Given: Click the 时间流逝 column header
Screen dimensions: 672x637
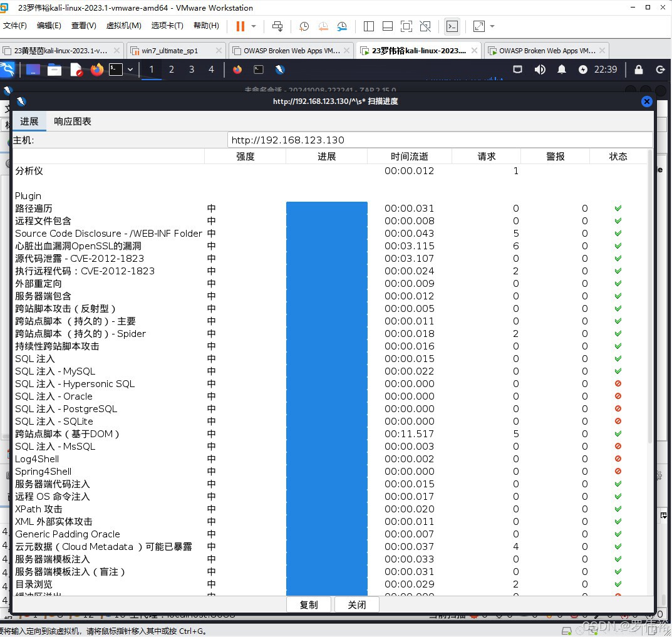Looking at the screenshot, I should tap(410, 157).
